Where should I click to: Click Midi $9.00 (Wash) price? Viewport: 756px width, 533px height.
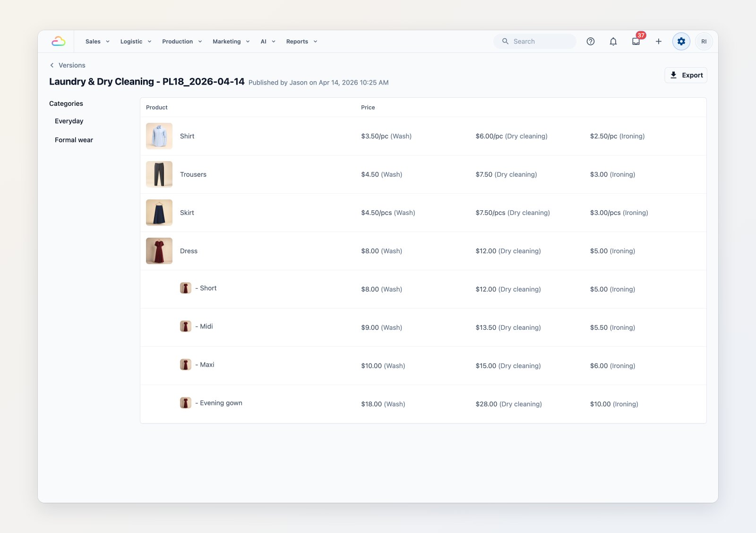382,327
